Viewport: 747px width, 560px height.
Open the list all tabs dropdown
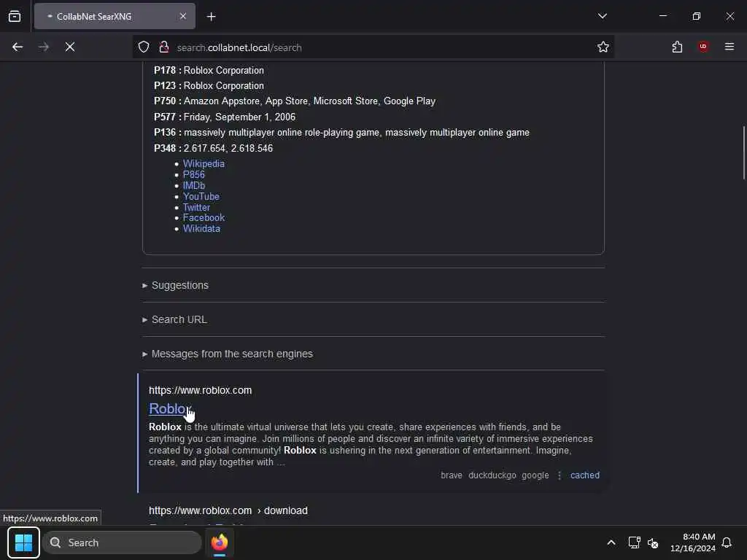[x=603, y=16]
